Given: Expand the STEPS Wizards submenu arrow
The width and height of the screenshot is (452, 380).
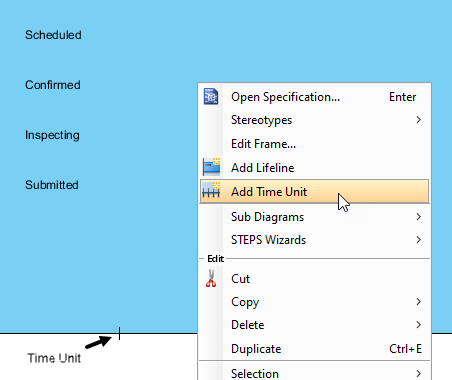Looking at the screenshot, I should pos(419,240).
